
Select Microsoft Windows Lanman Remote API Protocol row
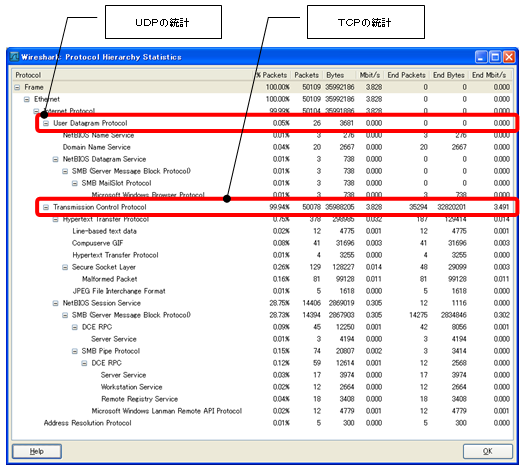(262, 411)
